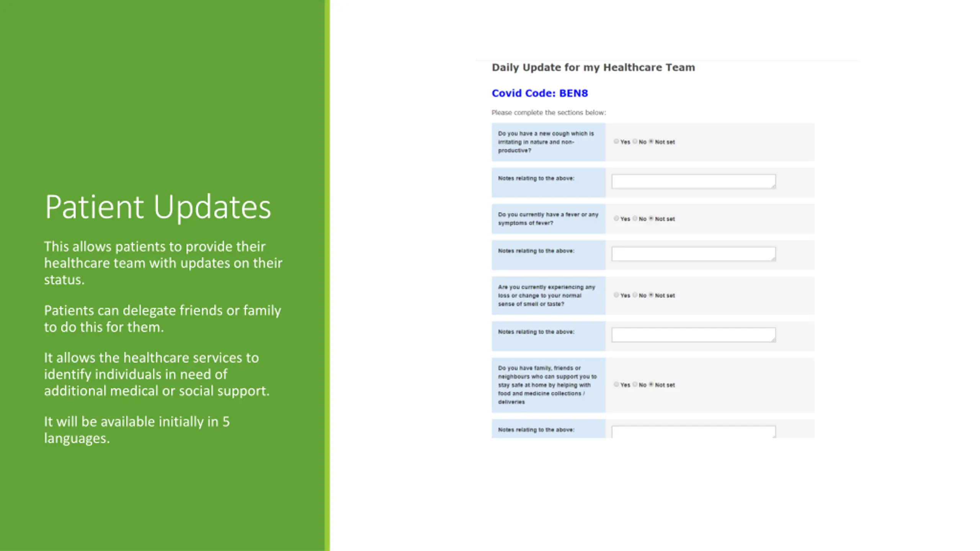This screenshot has height=551, width=980.
Task: Select Yes for the fever symptoms question
Action: point(616,218)
